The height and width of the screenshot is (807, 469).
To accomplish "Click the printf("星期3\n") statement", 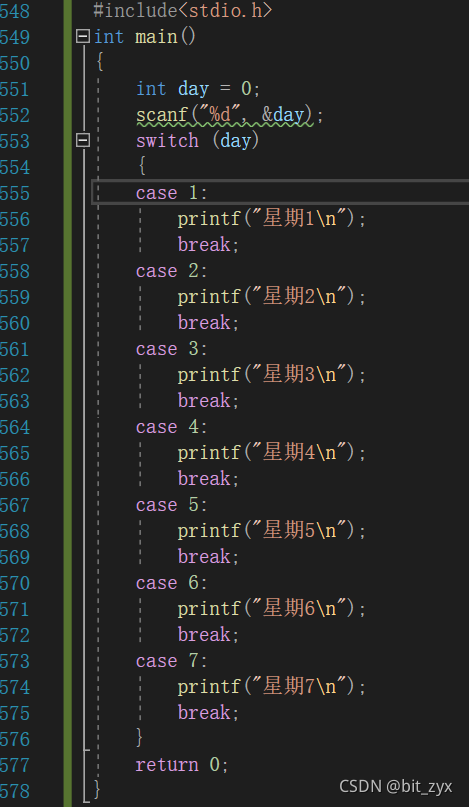I will click(272, 375).
